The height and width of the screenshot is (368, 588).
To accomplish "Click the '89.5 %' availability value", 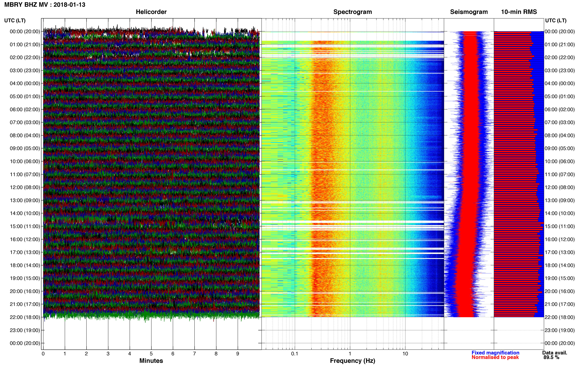I will (552, 357).
